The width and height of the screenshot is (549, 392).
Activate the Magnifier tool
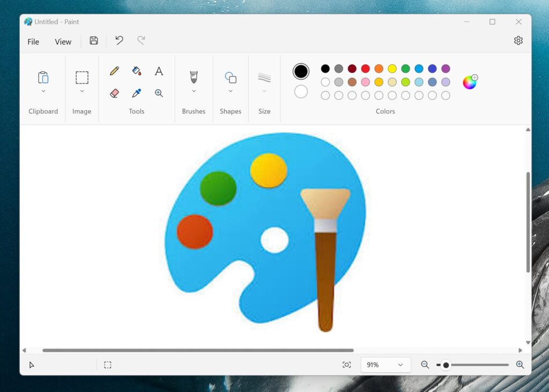(159, 93)
